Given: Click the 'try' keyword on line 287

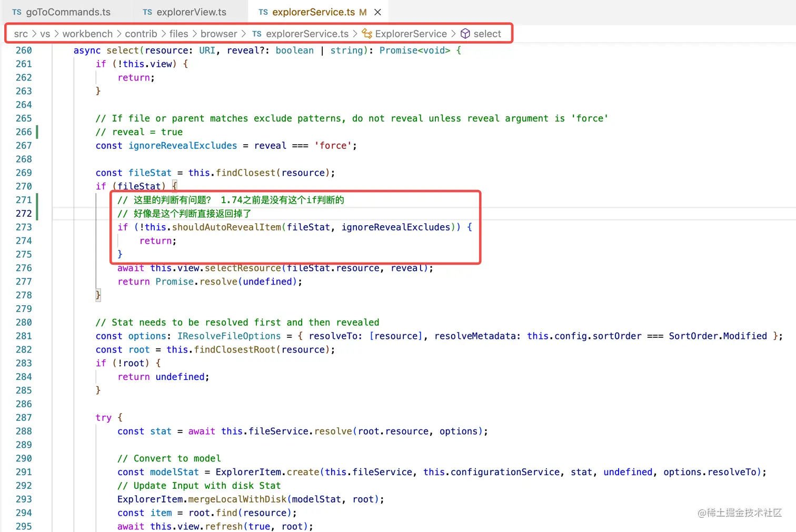Looking at the screenshot, I should [x=104, y=417].
